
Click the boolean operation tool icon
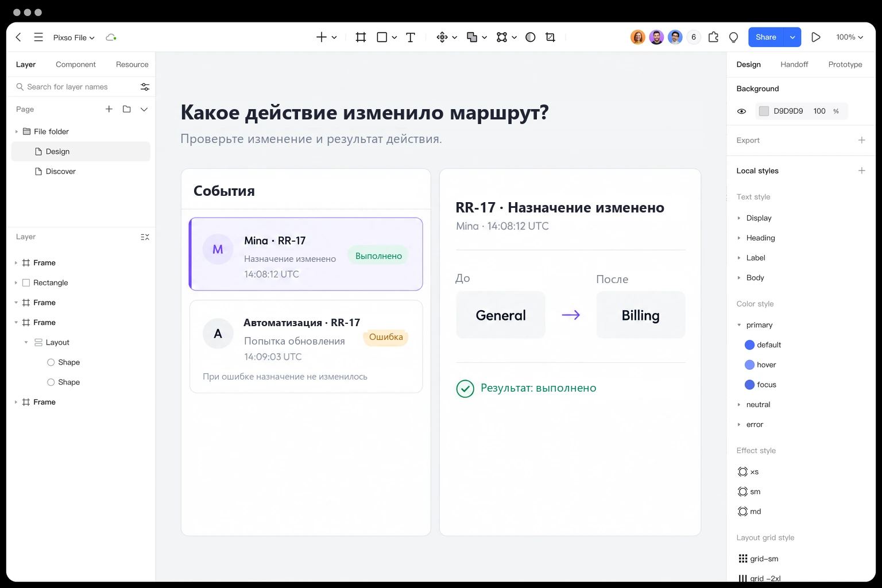point(472,37)
